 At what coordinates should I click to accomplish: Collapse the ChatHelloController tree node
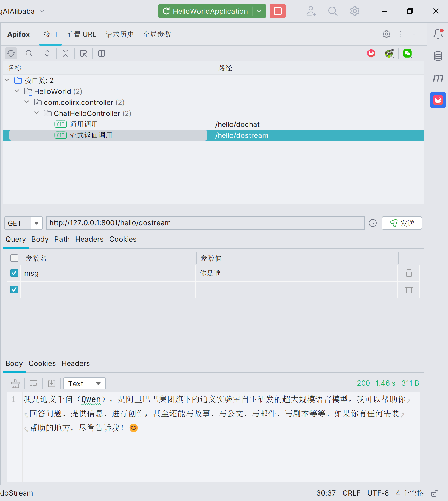(37, 113)
